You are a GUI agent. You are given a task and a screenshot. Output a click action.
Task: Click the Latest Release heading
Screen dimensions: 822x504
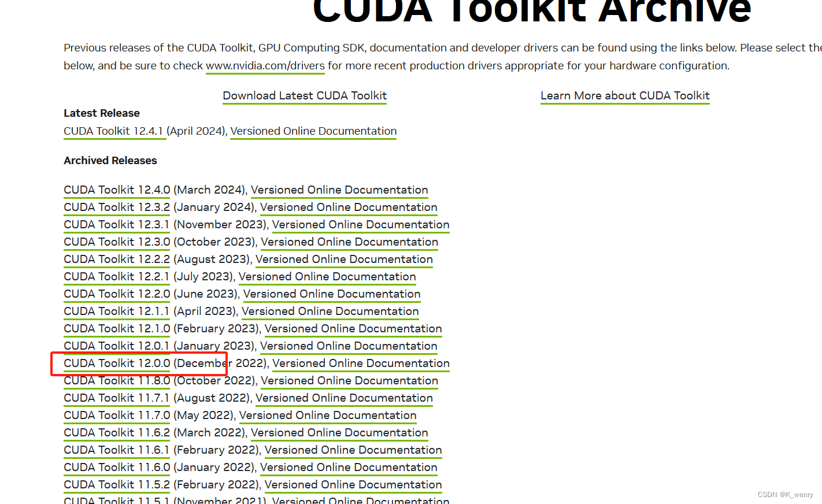pyautogui.click(x=102, y=113)
